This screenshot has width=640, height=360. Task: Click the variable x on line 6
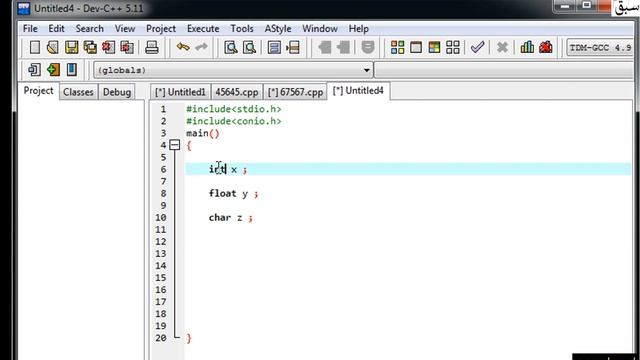point(234,169)
